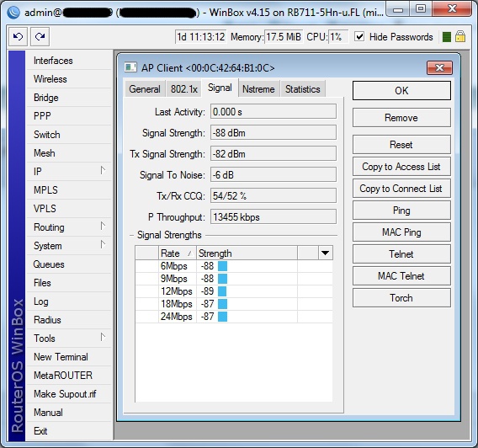The image size is (478, 448).
Task: Click the Last Activity field
Action: click(x=274, y=112)
